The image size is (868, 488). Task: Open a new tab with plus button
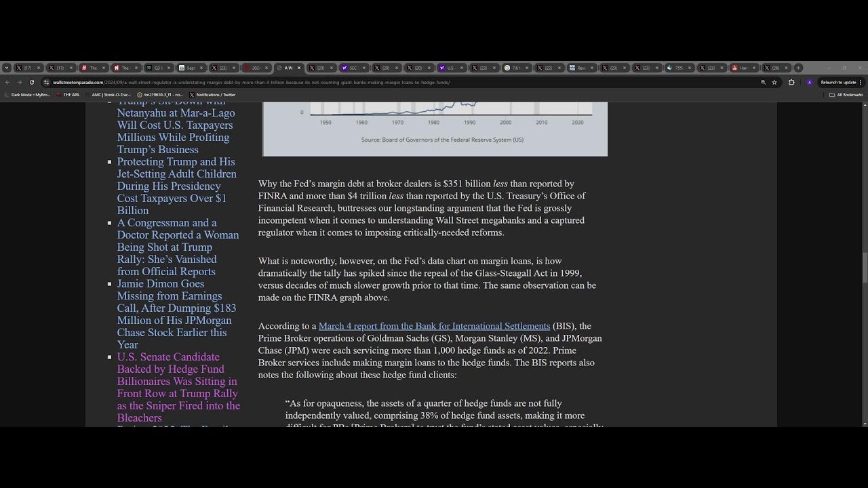click(x=798, y=68)
